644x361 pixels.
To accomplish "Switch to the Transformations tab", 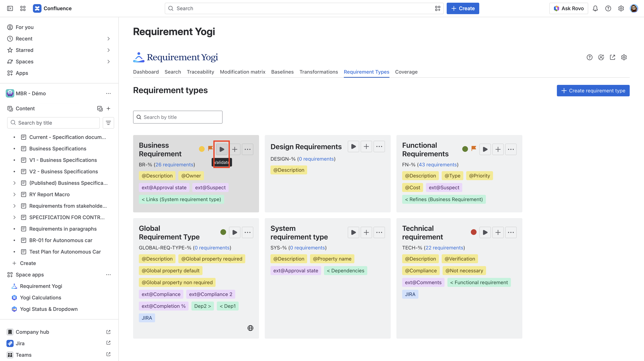I will point(318,72).
